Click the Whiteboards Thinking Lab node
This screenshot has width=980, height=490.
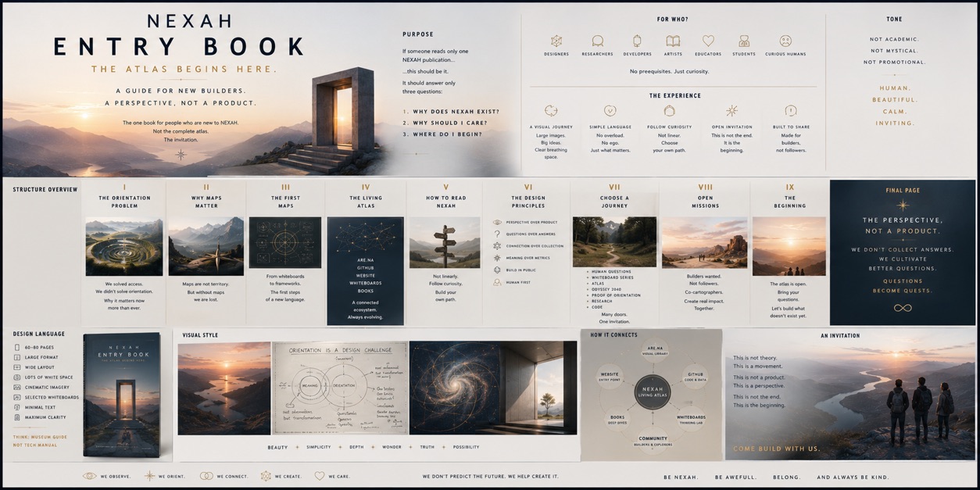(691, 419)
